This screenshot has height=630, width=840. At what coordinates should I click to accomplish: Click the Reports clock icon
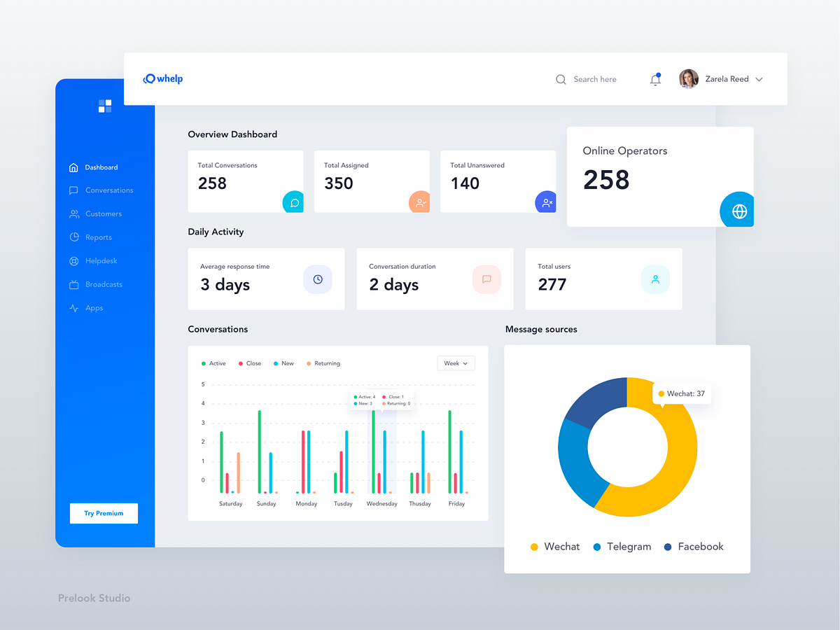(74, 237)
